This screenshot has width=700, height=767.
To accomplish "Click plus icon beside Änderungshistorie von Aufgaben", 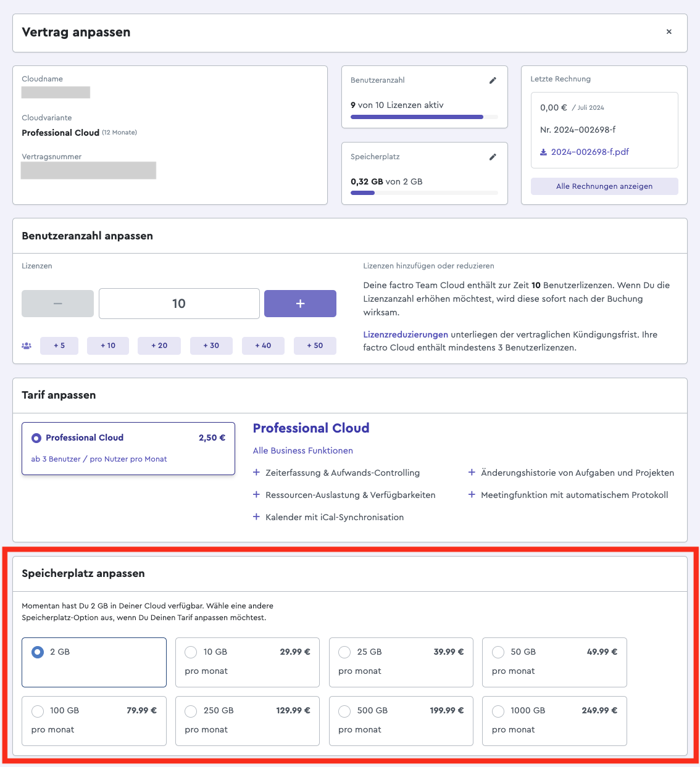I will tap(472, 472).
